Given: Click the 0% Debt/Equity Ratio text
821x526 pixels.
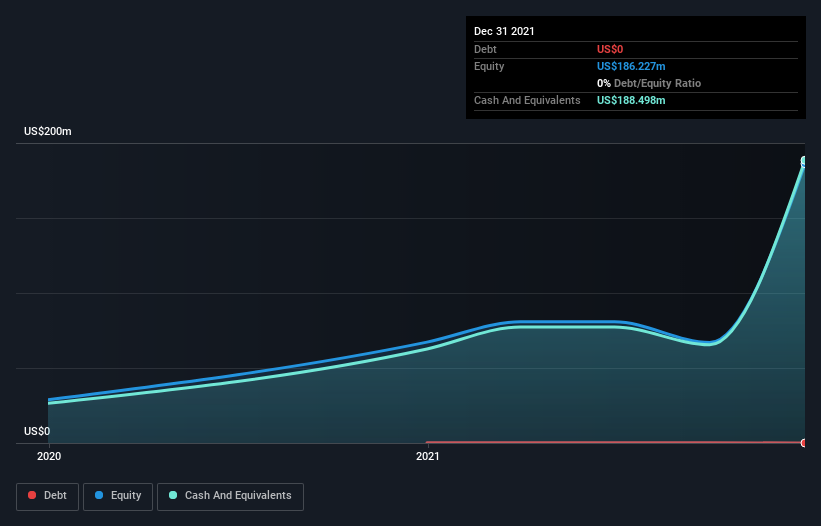Looking at the screenshot, I should (649, 83).
